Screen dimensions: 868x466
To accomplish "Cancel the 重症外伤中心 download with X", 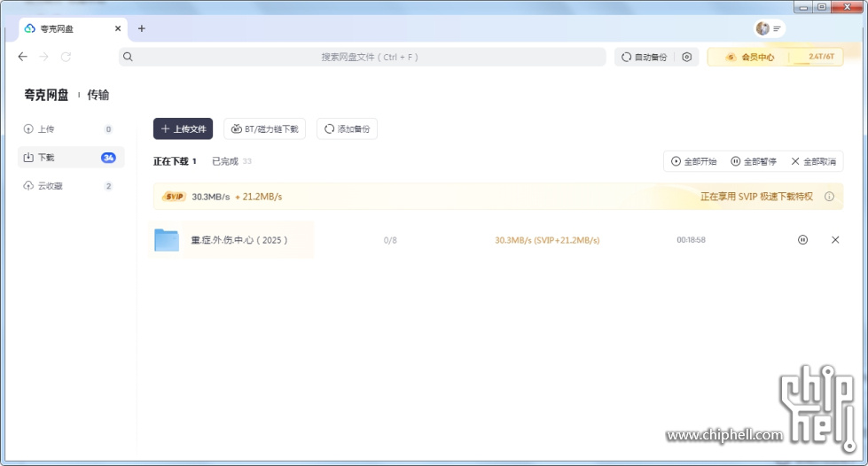I will 835,239.
